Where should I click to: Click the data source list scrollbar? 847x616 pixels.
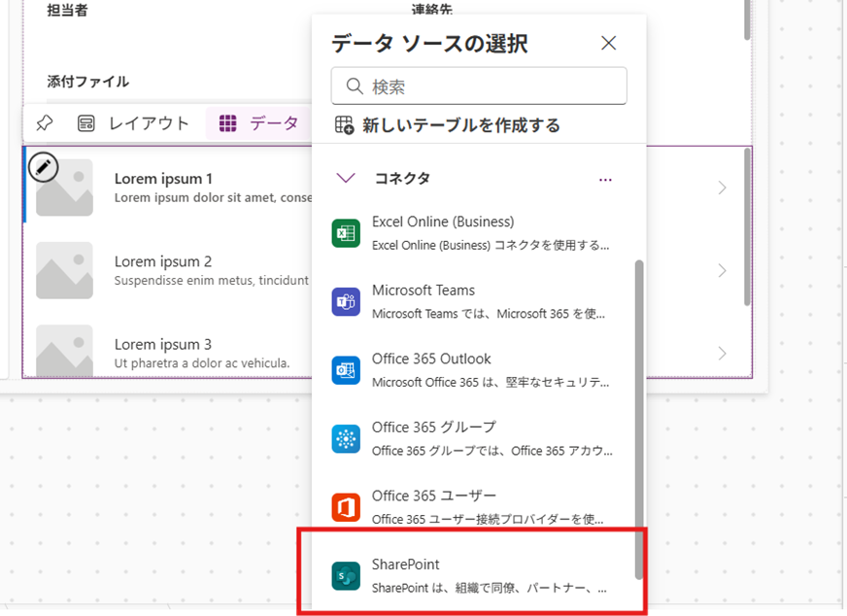638,408
